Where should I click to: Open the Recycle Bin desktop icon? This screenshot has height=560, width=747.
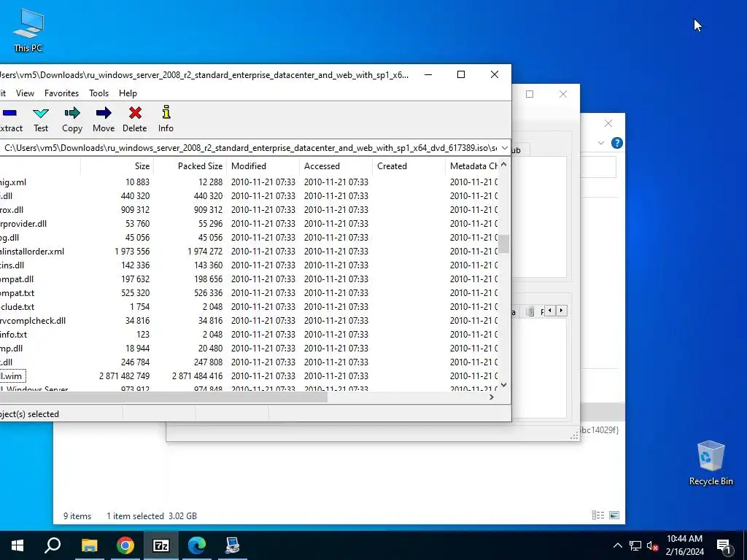click(711, 463)
